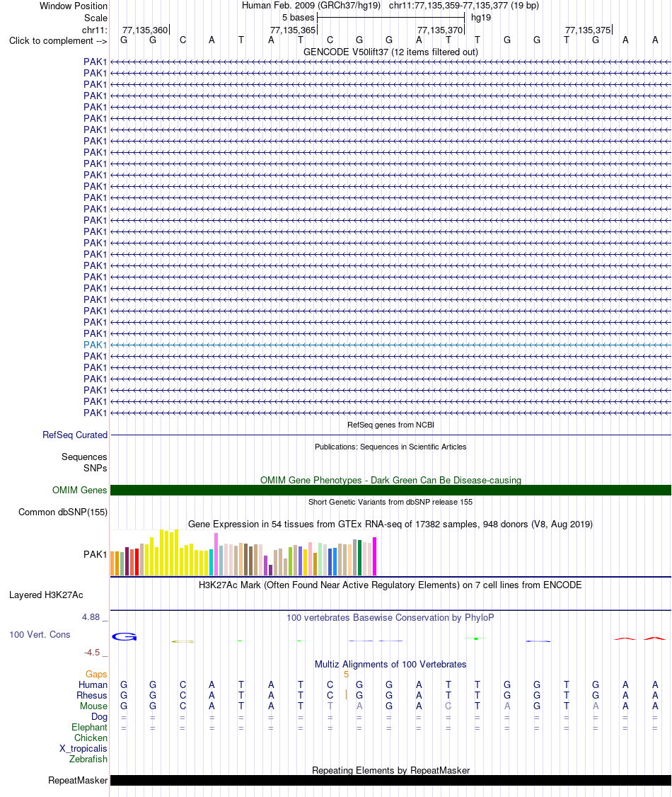Click the chr11:77,135,359-77,135,377 (19 bp) position text
Image resolution: width=672 pixels, height=797 pixels.
pos(464,6)
